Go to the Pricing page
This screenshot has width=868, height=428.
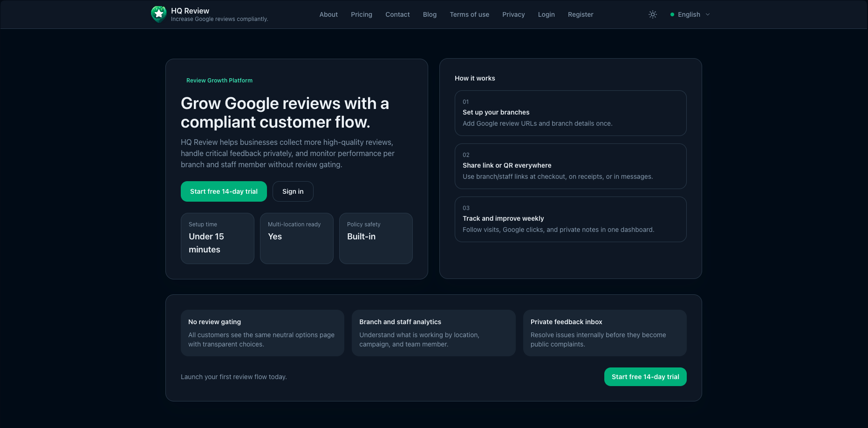click(x=362, y=14)
